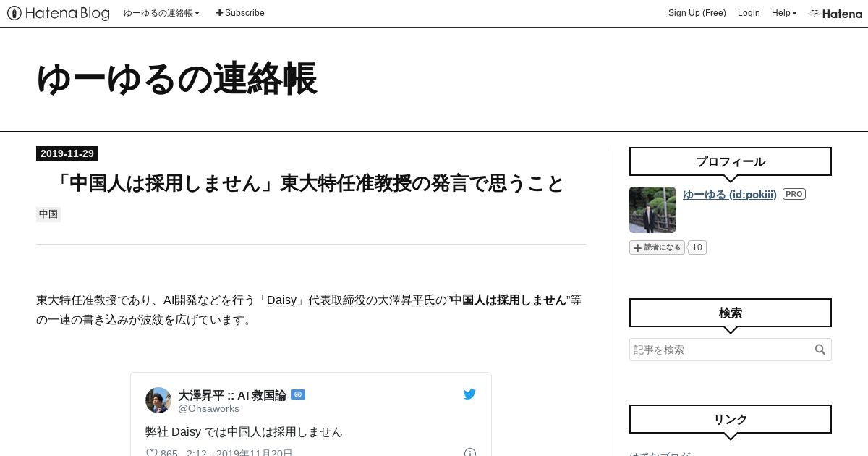Viewport: 868px width, 456px height.
Task: Open the blog title ゆーゆるの連絡帳 heading
Action: click(x=176, y=79)
